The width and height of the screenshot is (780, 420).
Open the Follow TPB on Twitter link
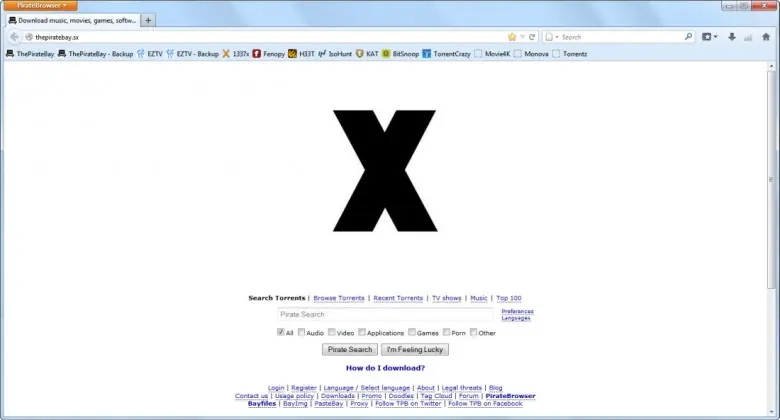click(x=408, y=404)
